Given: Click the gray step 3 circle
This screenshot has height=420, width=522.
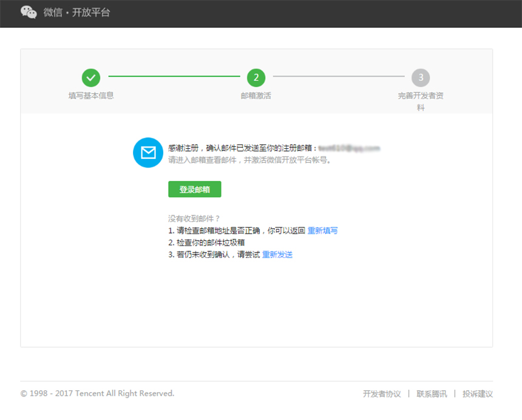Looking at the screenshot, I should [x=421, y=77].
